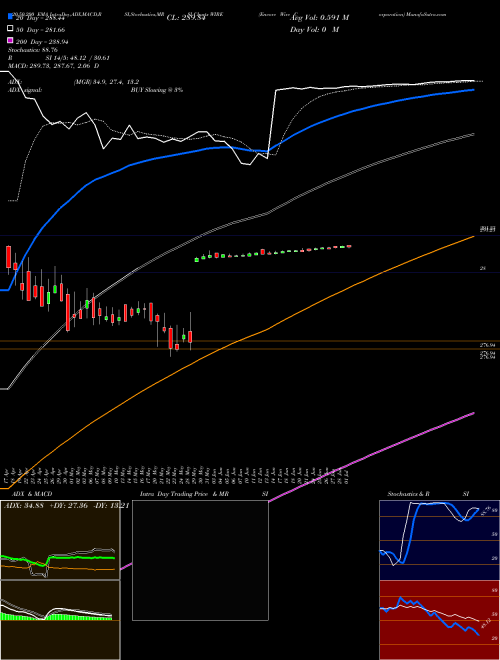
Task: Click the magenta 200 Day legend swatch
Action: point(10,41)
